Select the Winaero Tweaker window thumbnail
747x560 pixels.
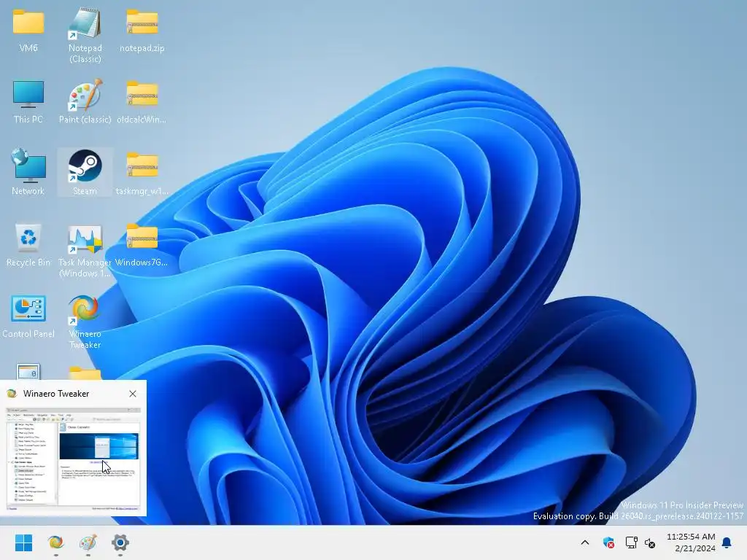click(x=73, y=459)
